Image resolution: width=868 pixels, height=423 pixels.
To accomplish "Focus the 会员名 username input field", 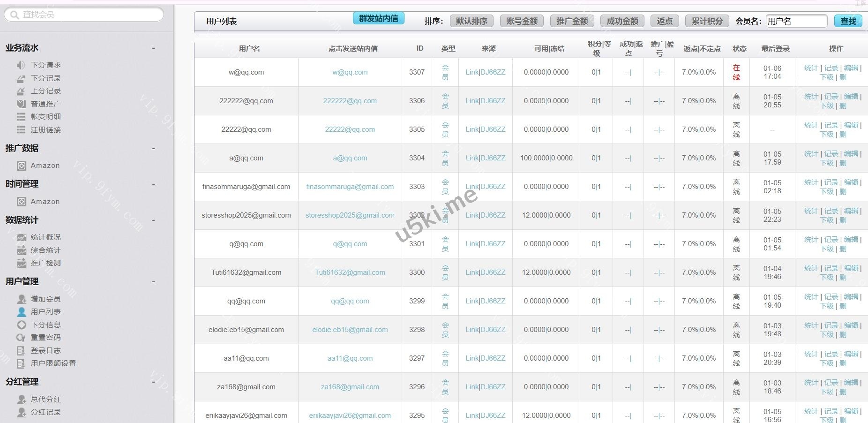I will (x=796, y=21).
